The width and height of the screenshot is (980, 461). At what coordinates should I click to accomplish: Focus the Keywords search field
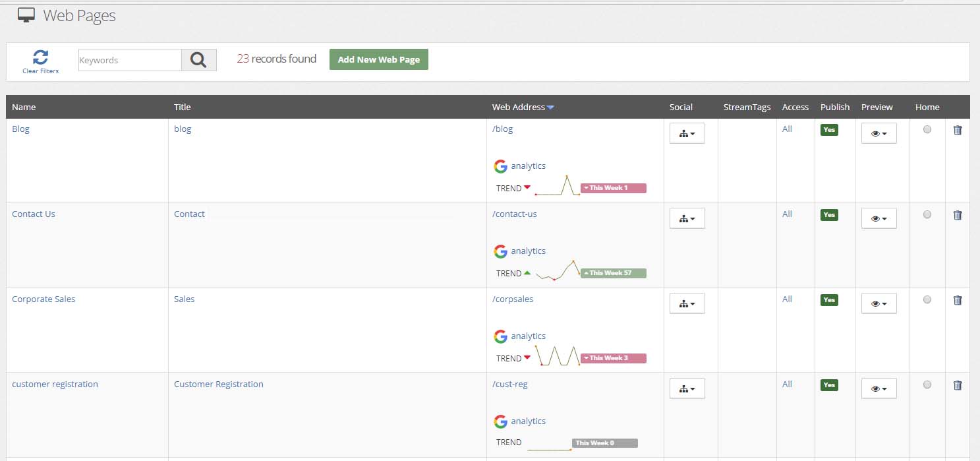pos(130,60)
